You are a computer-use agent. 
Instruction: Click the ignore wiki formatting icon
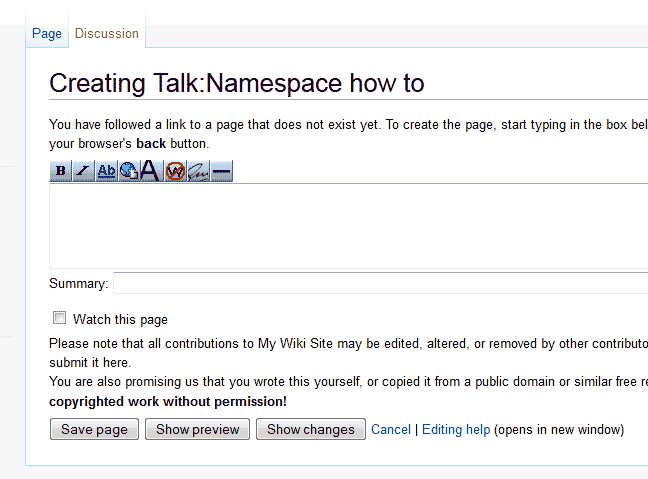click(x=174, y=171)
